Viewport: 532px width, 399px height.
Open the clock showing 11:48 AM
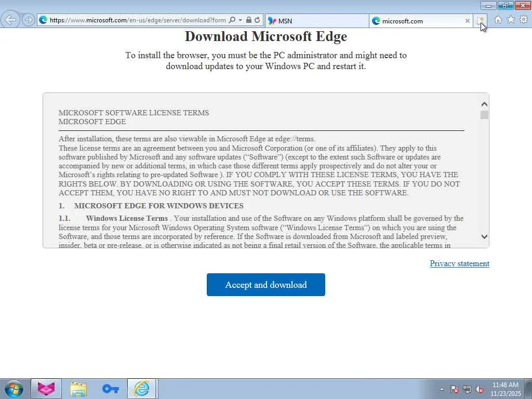[x=505, y=389]
